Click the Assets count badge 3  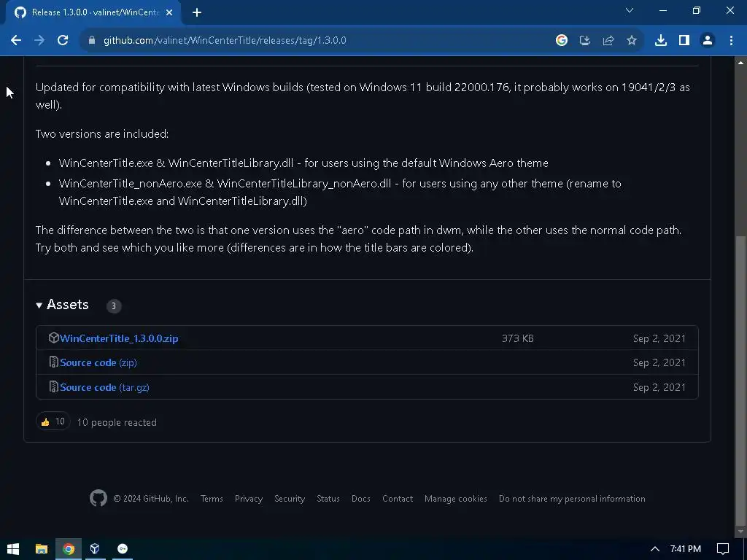(x=113, y=306)
